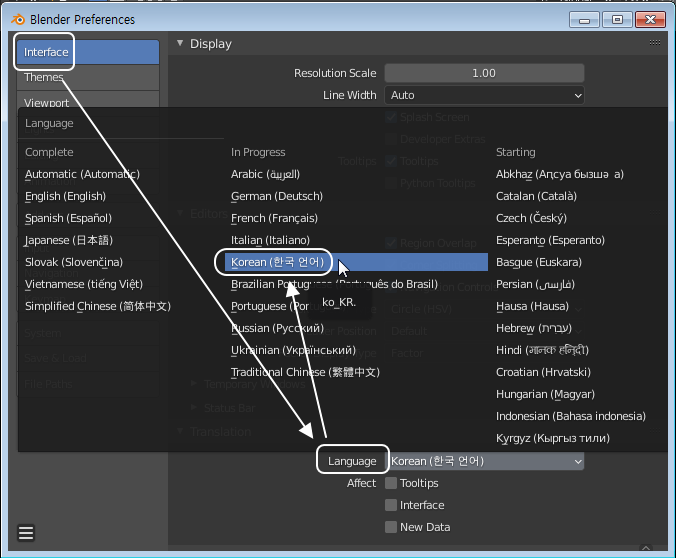Choose Hindi language entry

click(x=542, y=350)
